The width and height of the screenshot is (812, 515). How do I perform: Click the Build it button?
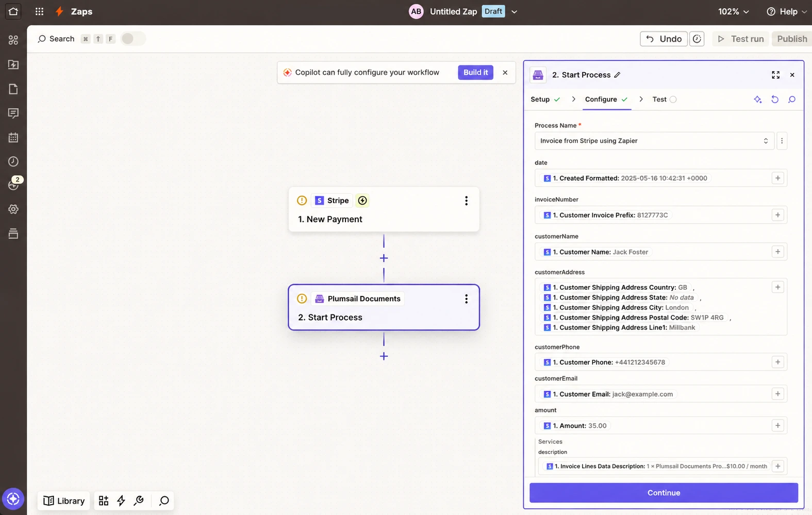click(x=475, y=72)
